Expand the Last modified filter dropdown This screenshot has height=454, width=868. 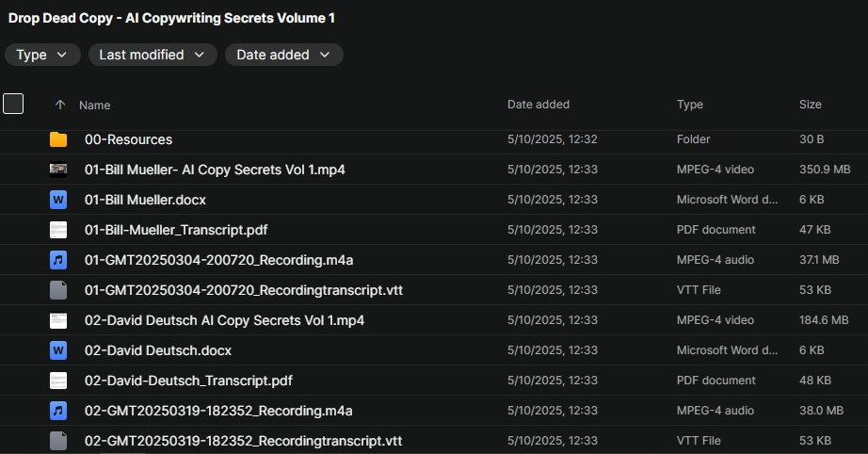pyautogui.click(x=152, y=55)
